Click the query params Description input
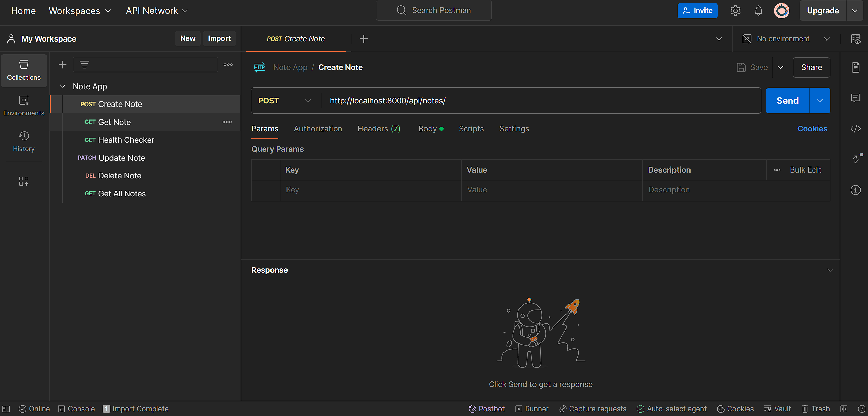Viewport: 868px width, 416px height. point(736,190)
